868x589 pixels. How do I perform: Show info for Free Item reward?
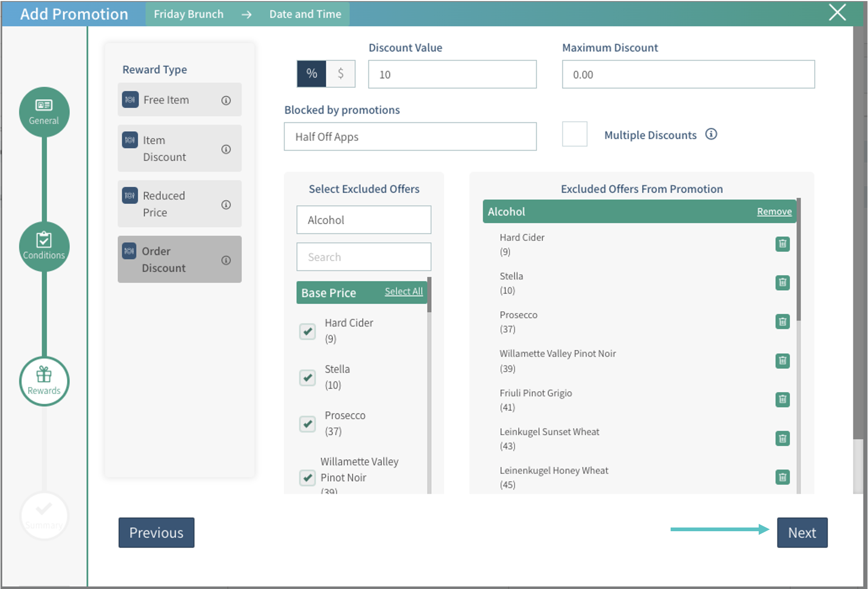coord(226,100)
